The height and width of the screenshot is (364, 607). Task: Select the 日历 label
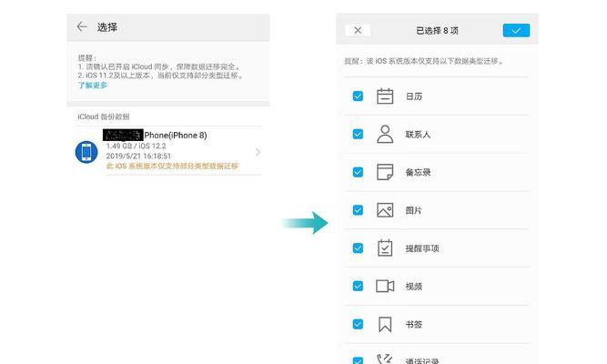[414, 96]
